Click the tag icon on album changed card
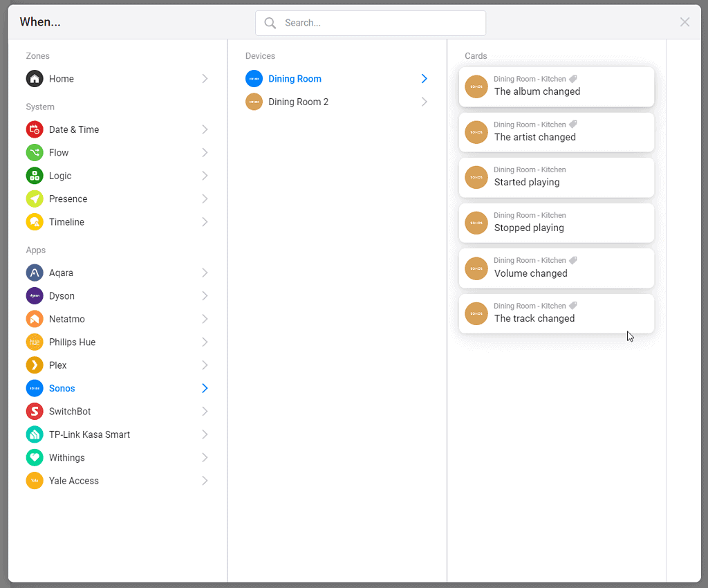The image size is (708, 588). coord(573,80)
